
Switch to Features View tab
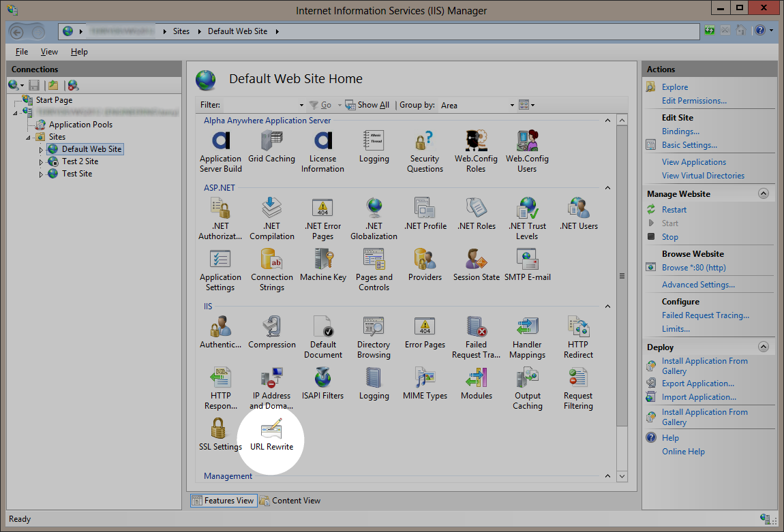click(224, 501)
